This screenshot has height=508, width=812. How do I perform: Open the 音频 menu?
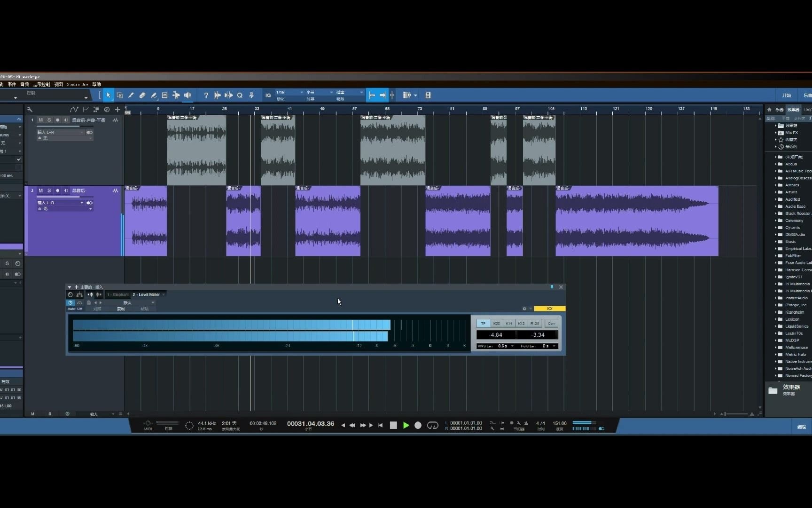(x=24, y=85)
